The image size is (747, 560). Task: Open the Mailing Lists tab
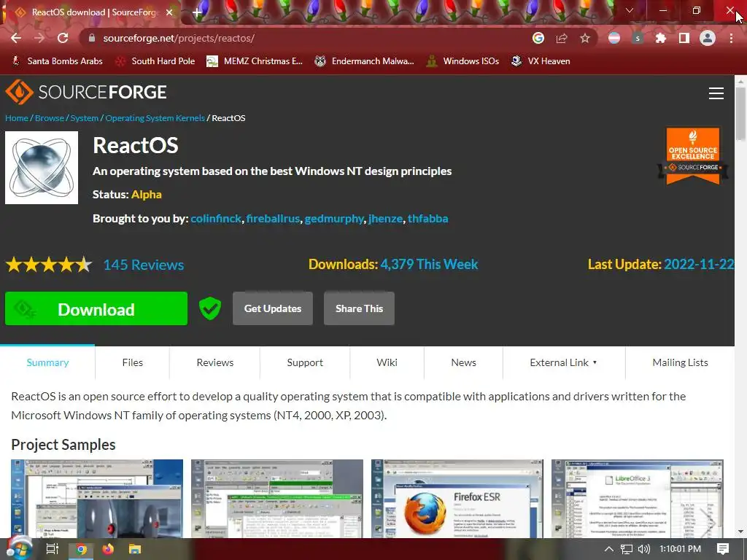680,362
